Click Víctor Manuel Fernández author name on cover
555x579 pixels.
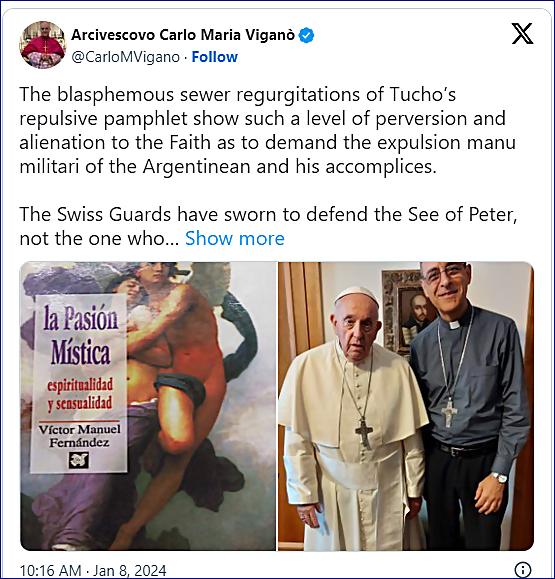coord(79,436)
